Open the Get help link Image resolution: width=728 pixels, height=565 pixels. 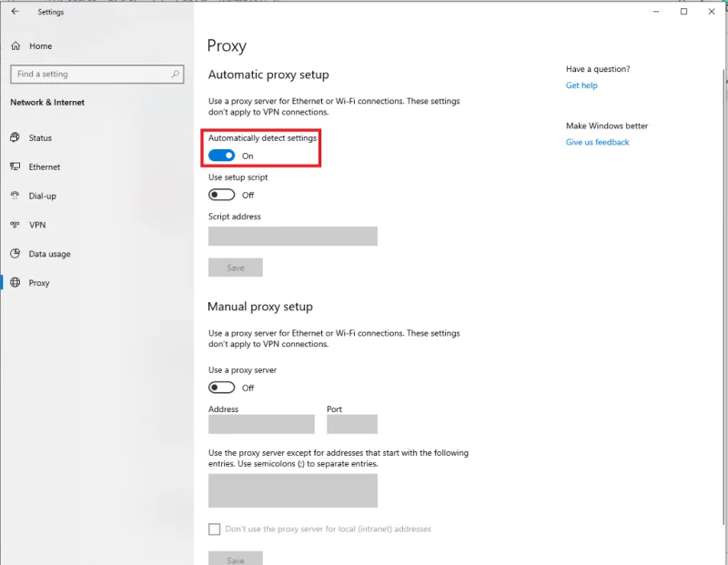tap(581, 85)
